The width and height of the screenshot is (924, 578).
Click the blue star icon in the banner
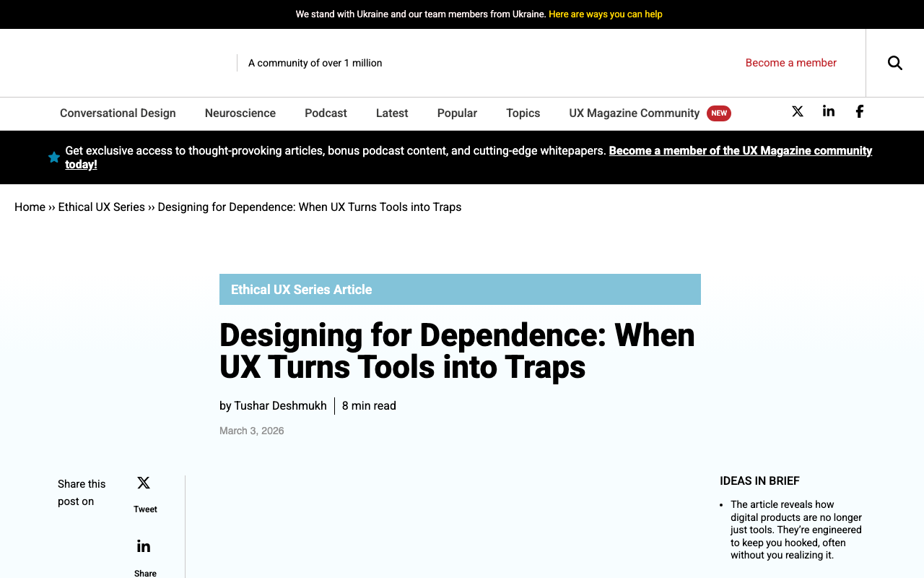pos(53,157)
